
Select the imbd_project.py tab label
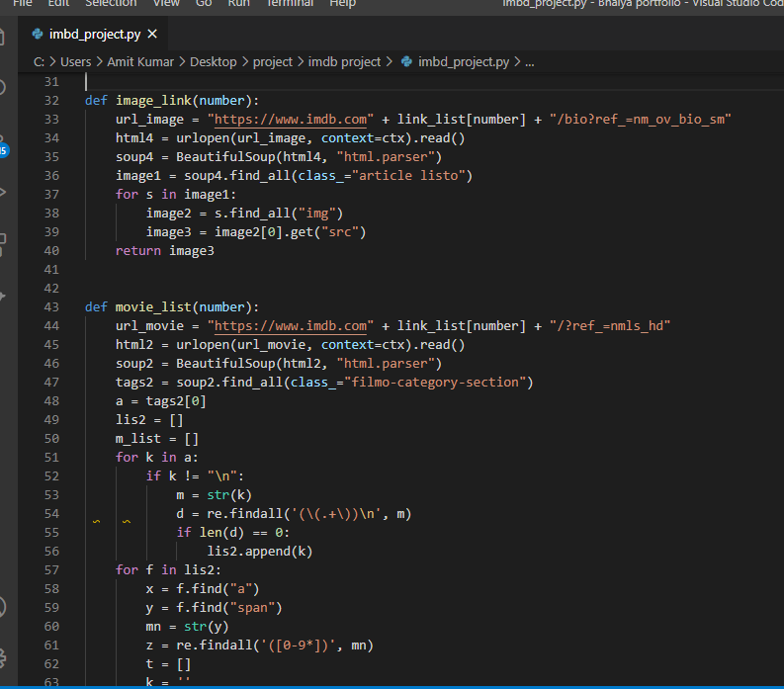click(94, 35)
